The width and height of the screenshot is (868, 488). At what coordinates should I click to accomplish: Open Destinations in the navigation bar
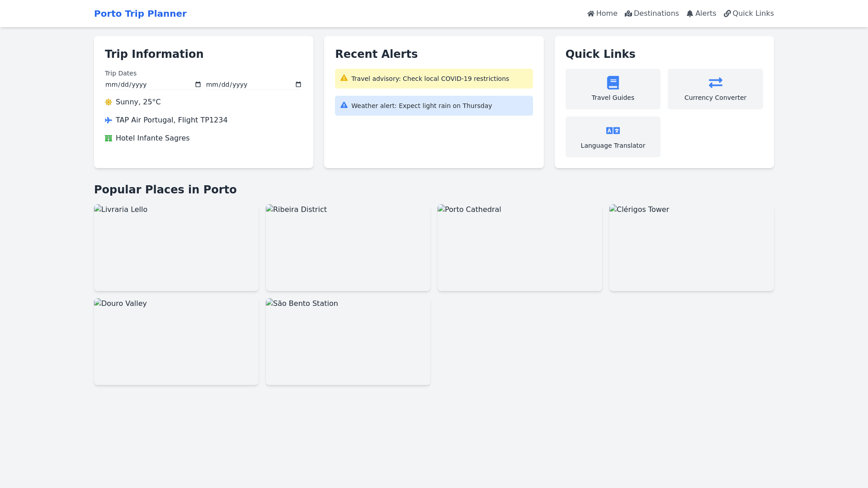[x=651, y=14]
